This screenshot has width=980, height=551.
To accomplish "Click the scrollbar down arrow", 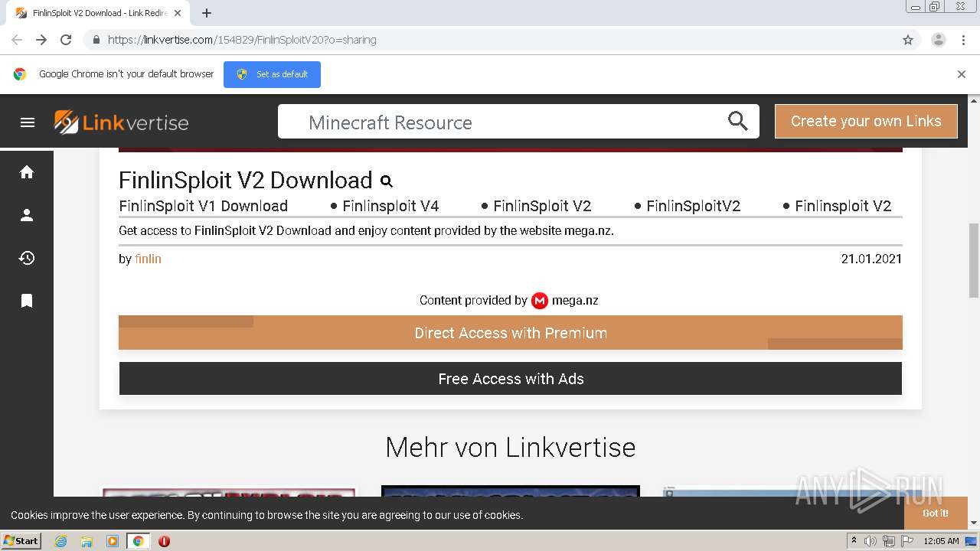I will (974, 523).
